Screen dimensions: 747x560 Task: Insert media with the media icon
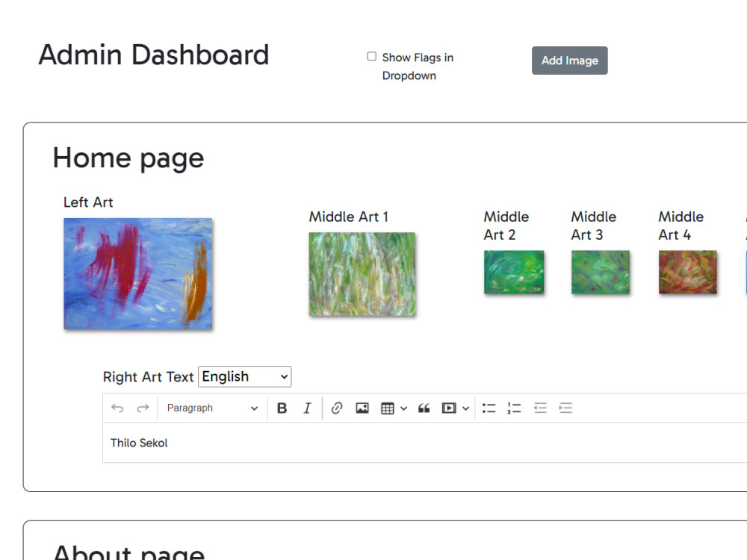pyautogui.click(x=449, y=408)
